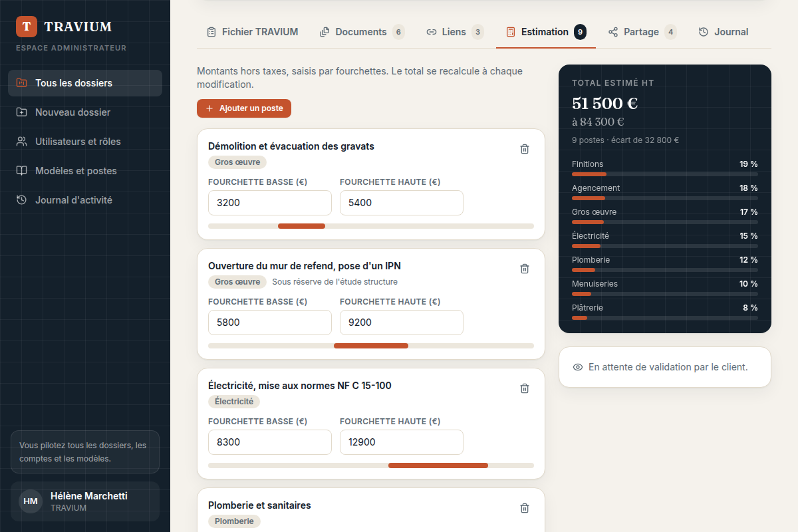Screen dimensions: 798x532
Task: Click the eye icon beside client validation status
Action: pos(578,367)
